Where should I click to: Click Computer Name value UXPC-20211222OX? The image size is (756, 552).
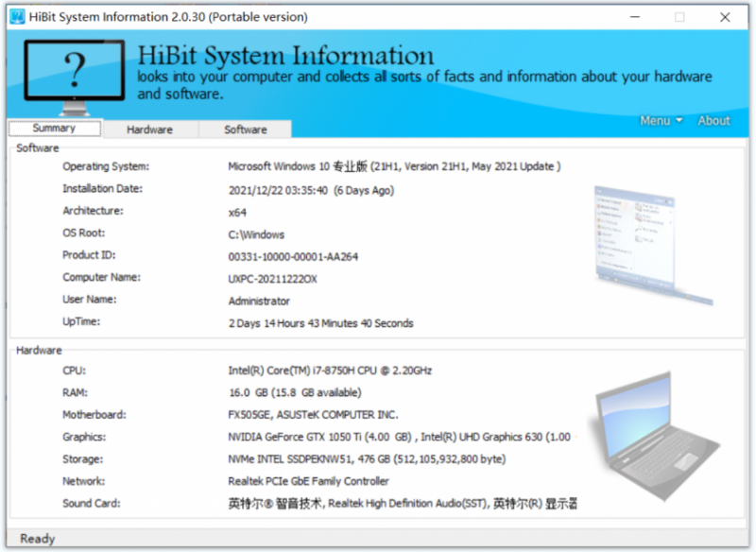pyautogui.click(x=272, y=279)
